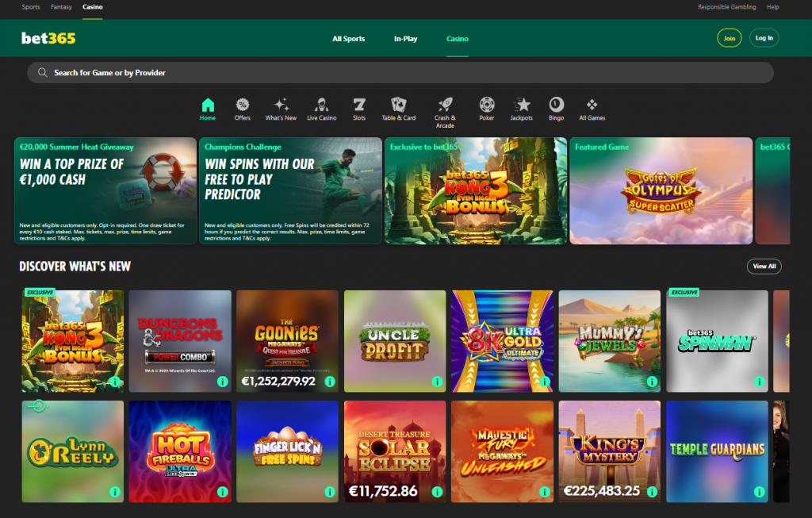Launch the Mummy's Jewels game tile
Viewport: 812px width, 518px height.
[610, 341]
